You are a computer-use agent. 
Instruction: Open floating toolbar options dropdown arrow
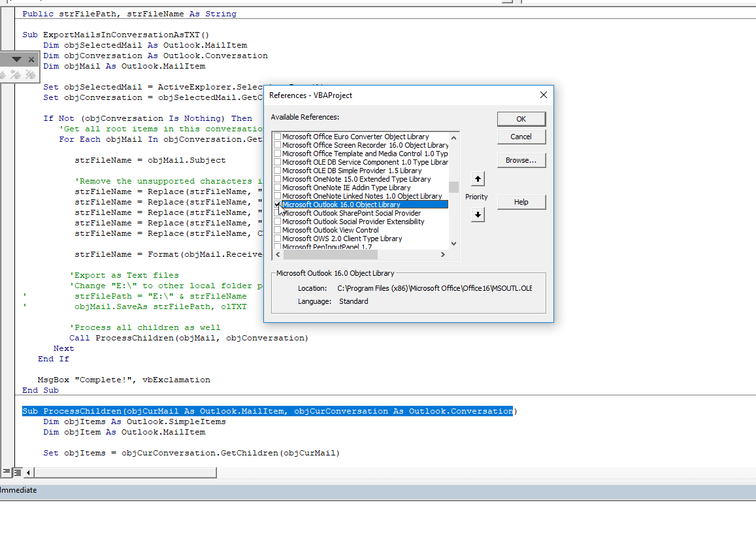(16, 59)
